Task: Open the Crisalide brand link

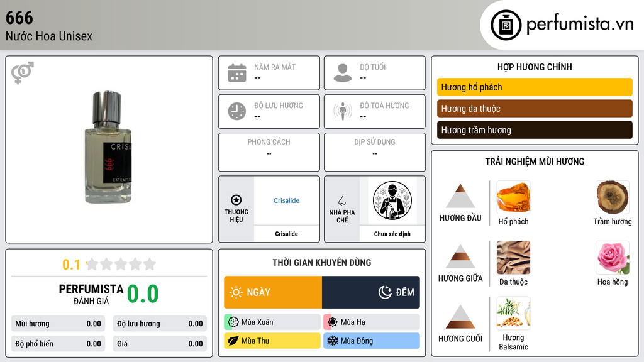Action: 286,200
